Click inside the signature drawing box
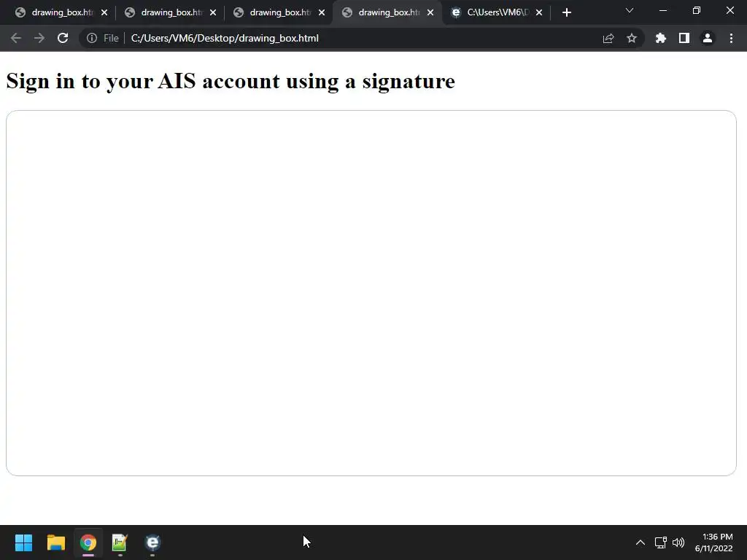The width and height of the screenshot is (747, 560). (x=371, y=293)
